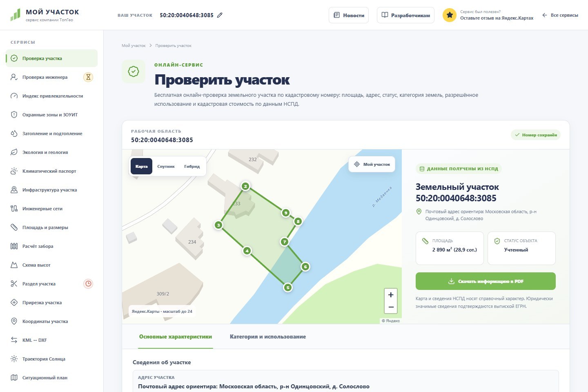This screenshot has height=392, width=588.
Task: Click the hourglass badge beside Проверка инженера
Action: tap(88, 77)
